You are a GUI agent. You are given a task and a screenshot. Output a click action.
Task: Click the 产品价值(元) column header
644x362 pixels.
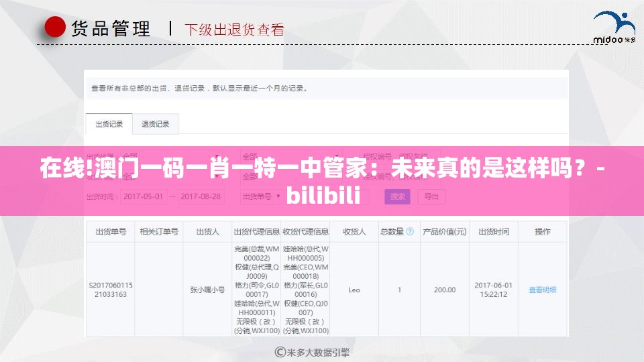click(444, 231)
